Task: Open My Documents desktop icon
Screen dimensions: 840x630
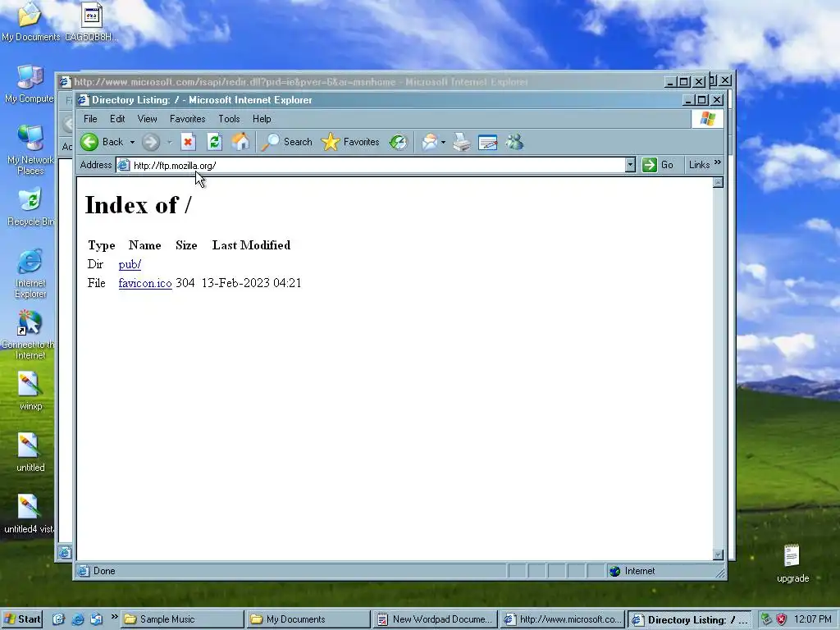Action: pos(30,22)
